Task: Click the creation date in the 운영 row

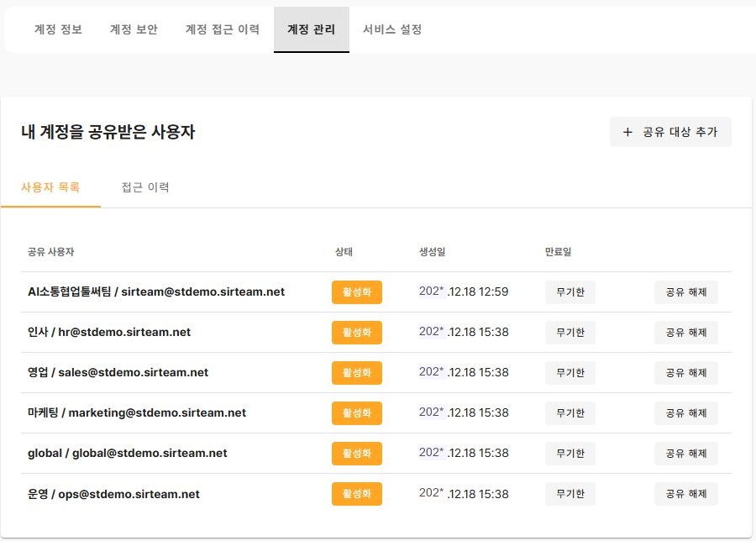Action: tap(464, 494)
